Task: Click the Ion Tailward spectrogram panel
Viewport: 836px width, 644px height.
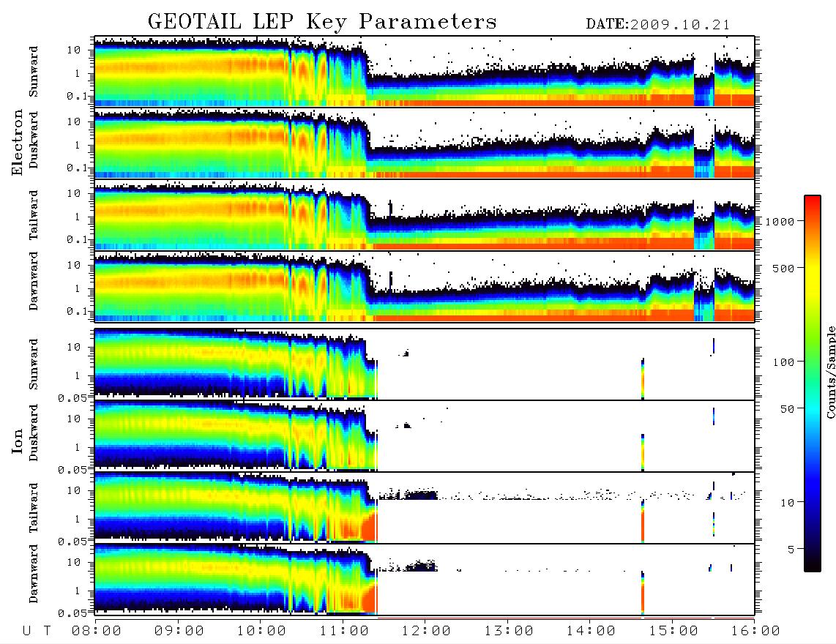Action: (425, 508)
